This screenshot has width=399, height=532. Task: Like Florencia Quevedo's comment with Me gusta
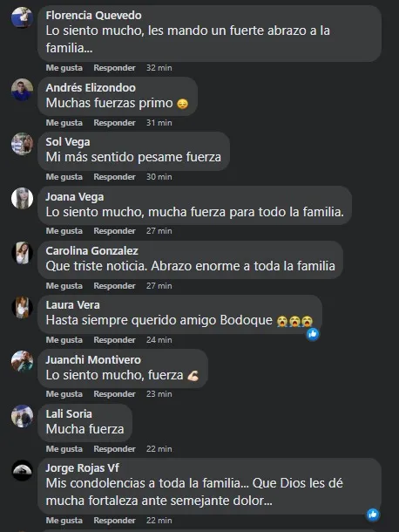coord(64,68)
